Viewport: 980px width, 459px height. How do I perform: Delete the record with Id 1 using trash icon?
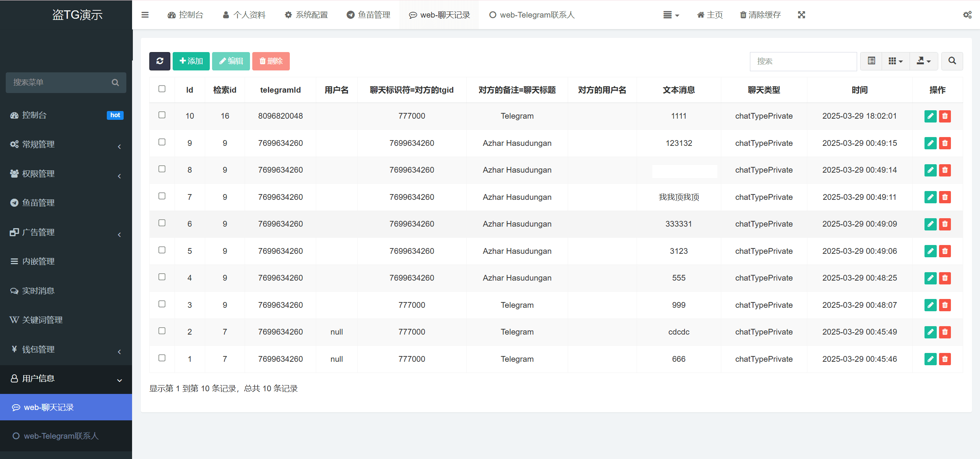(945, 359)
